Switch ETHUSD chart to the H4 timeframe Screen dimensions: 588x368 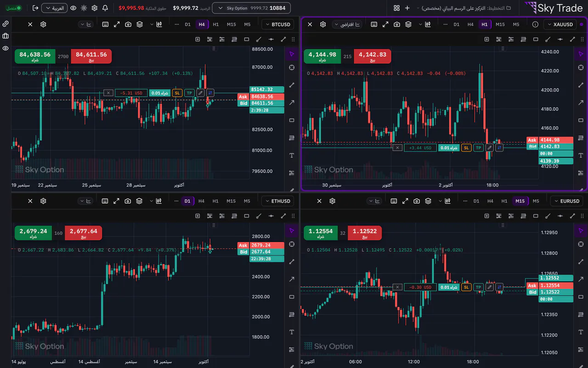click(x=201, y=201)
